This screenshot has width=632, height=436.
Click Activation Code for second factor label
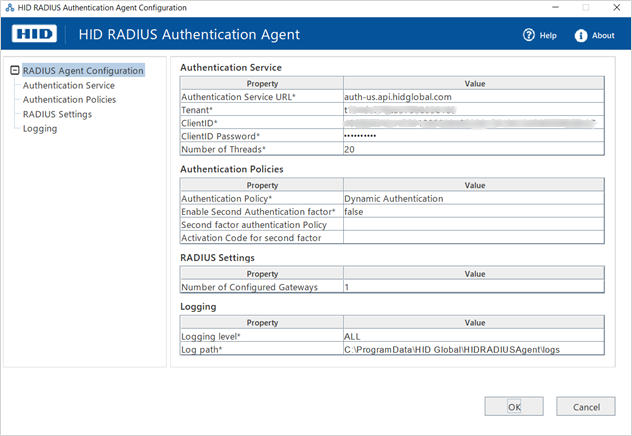[x=251, y=238]
